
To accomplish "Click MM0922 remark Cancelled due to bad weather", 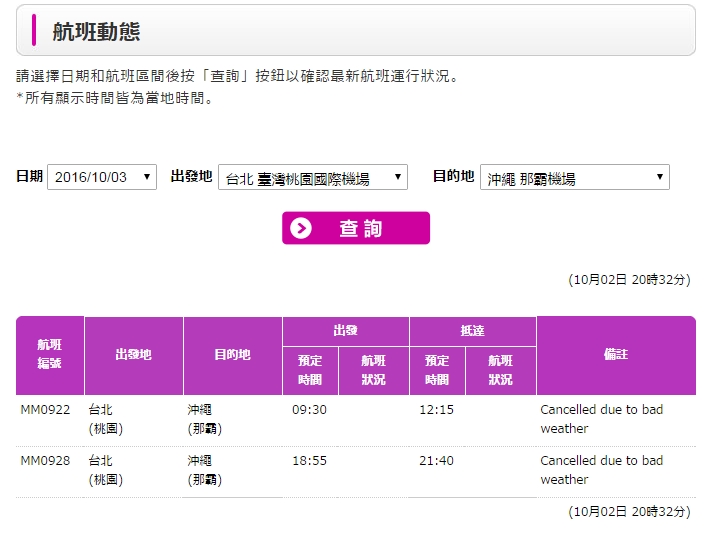I will [x=602, y=419].
